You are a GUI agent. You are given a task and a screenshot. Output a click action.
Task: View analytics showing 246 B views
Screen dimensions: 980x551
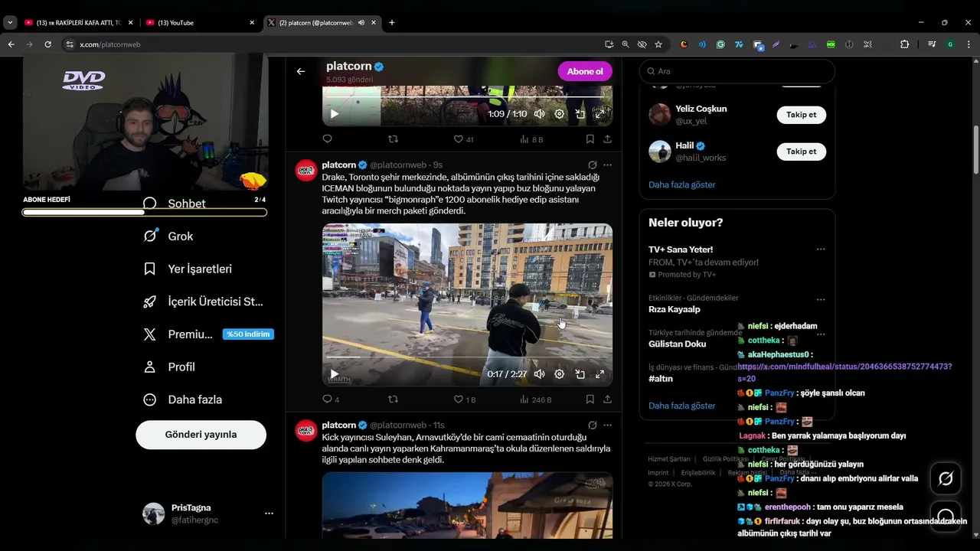point(536,399)
